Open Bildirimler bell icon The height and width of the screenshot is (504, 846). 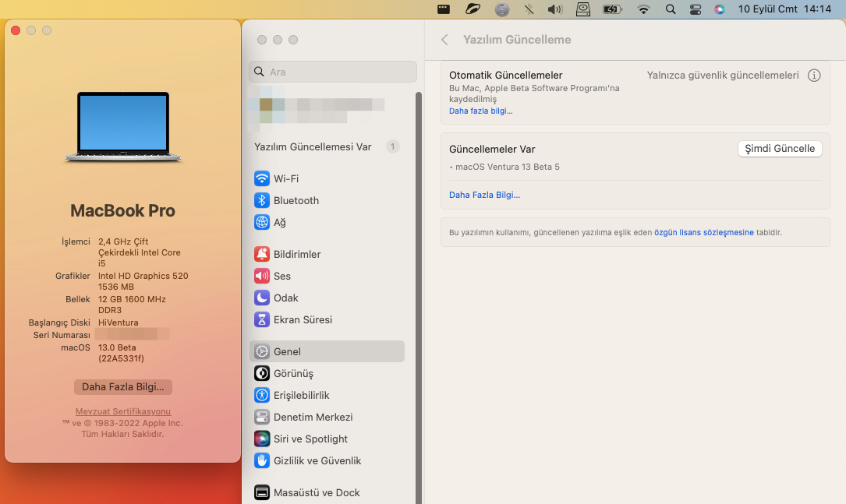[262, 254]
